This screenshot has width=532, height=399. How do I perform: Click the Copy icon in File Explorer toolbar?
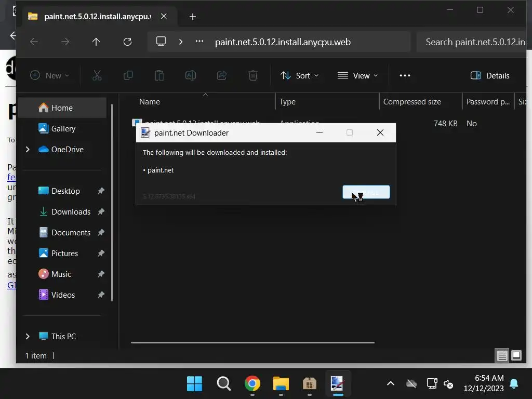click(128, 75)
